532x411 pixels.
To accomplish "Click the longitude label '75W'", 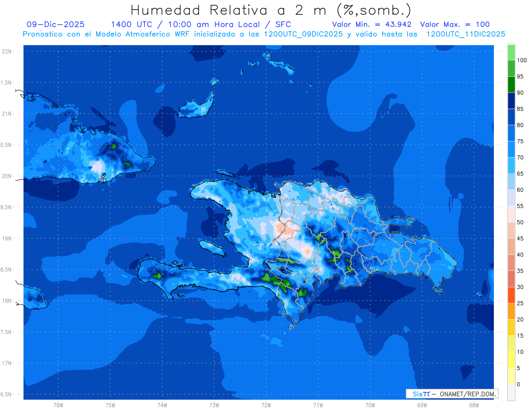I will coord(110,405).
